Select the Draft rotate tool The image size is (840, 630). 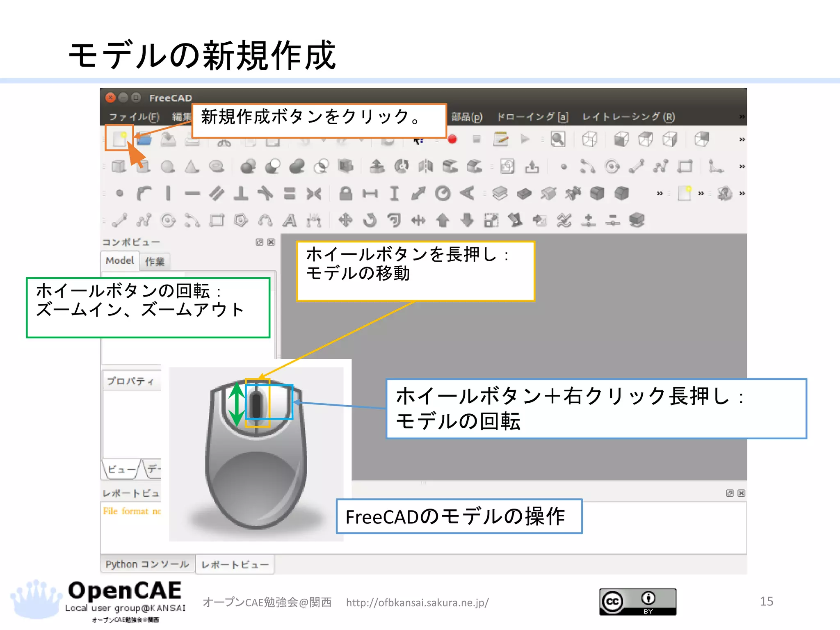point(370,220)
